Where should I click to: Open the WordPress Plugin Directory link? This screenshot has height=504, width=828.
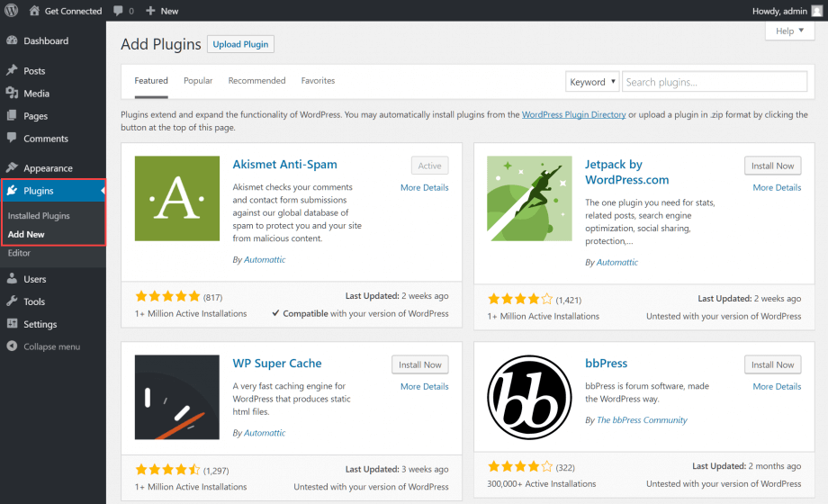coord(573,114)
